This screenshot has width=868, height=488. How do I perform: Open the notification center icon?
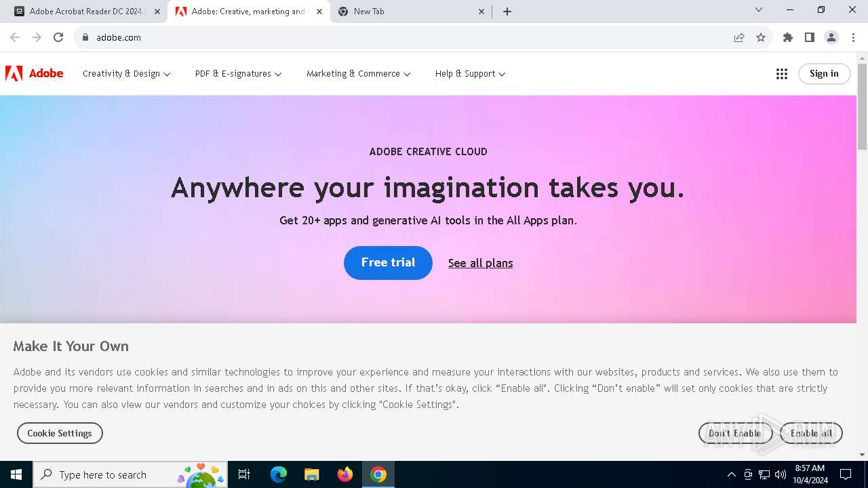(x=846, y=474)
